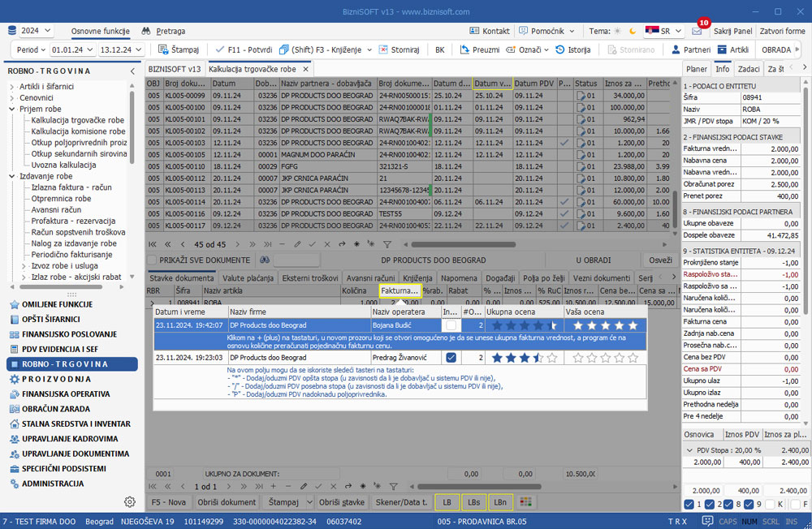This screenshot has height=529, width=812.
Task: Expand the Izdavanje robe tree node
Action: click(12, 176)
